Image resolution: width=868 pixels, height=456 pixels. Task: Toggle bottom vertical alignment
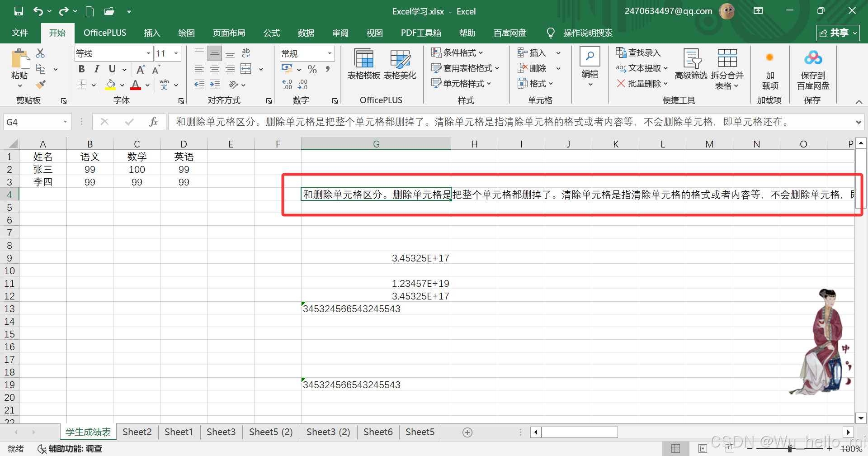(x=230, y=53)
